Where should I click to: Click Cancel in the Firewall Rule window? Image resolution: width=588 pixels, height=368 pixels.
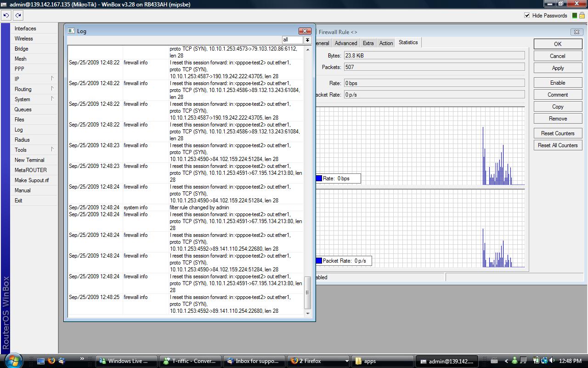[x=558, y=56]
